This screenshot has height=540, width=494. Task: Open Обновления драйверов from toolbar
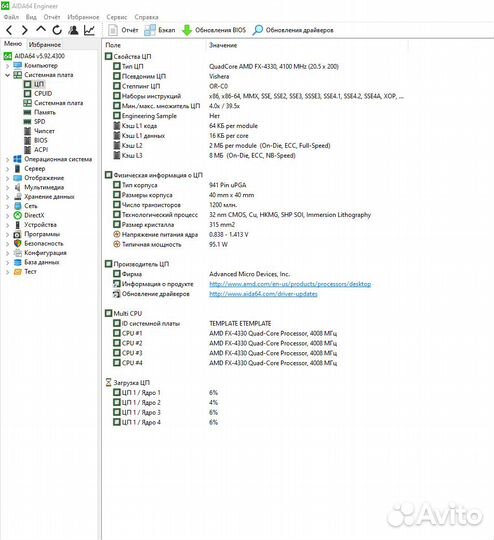[293, 30]
